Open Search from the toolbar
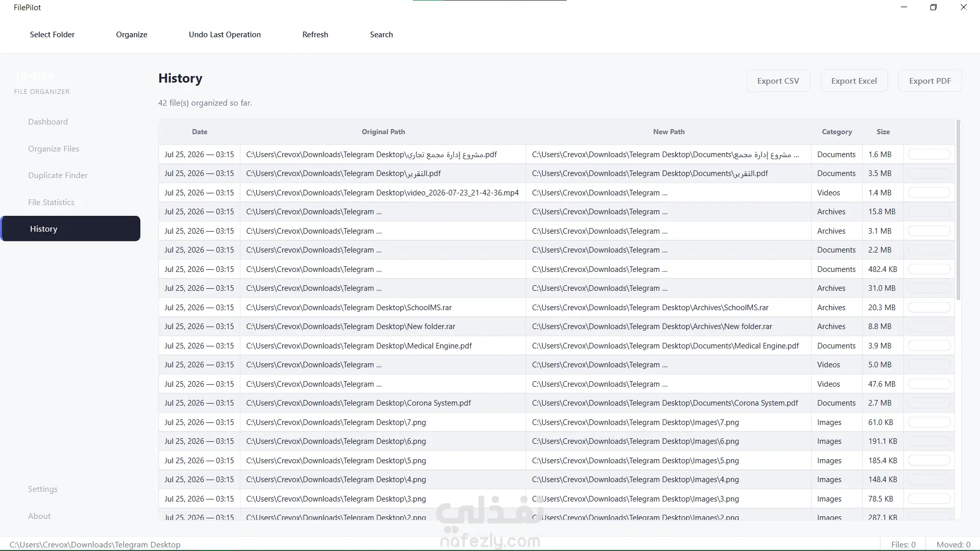 (x=381, y=35)
